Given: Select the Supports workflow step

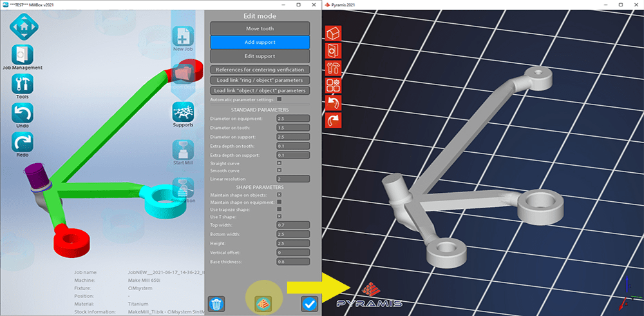Looking at the screenshot, I should pos(183,112).
